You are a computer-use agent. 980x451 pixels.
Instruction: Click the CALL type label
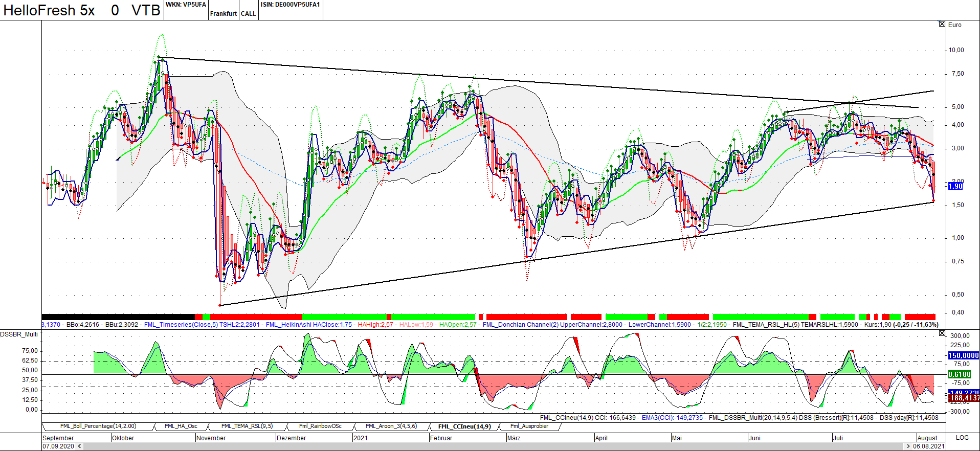pos(249,14)
